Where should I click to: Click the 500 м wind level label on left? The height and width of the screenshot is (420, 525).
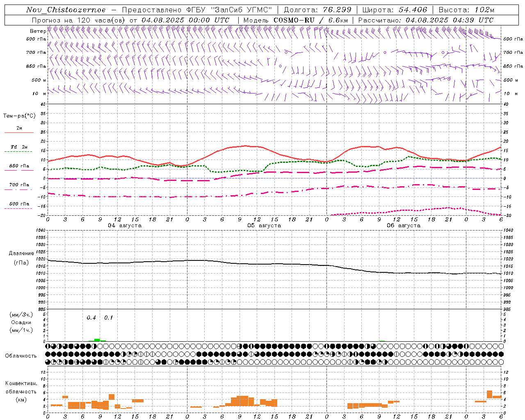pyautogui.click(x=39, y=80)
